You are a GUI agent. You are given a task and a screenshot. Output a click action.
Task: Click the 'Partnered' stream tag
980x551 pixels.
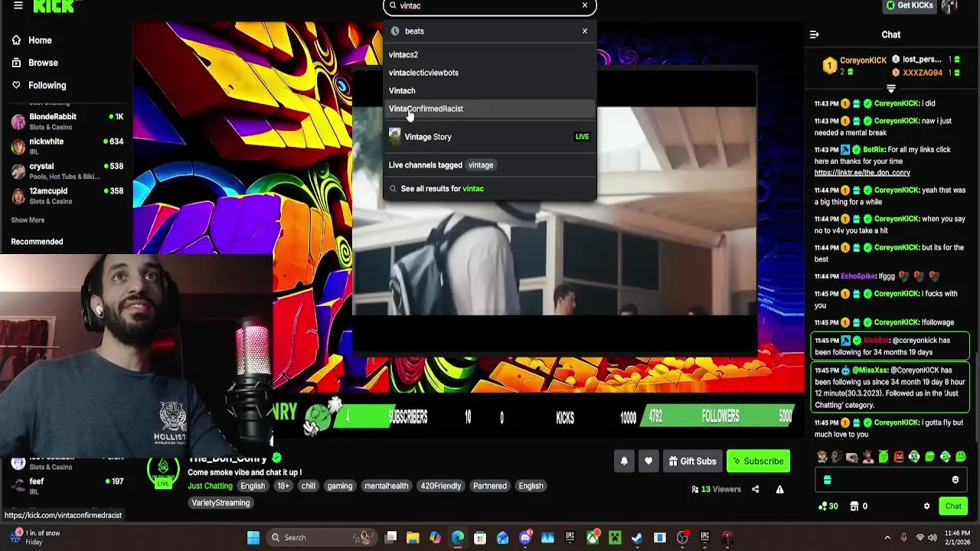pos(490,486)
